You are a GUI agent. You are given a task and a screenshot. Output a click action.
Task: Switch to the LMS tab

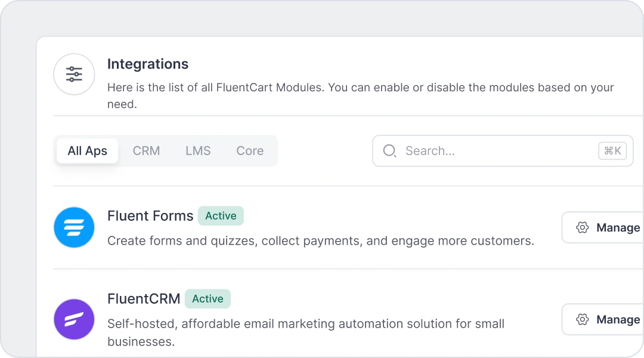pyautogui.click(x=198, y=150)
